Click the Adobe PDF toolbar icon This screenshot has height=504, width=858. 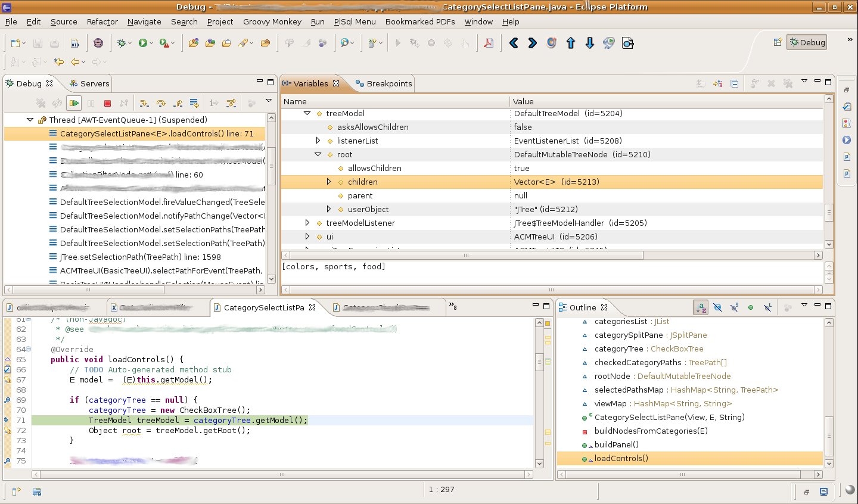[x=489, y=43]
